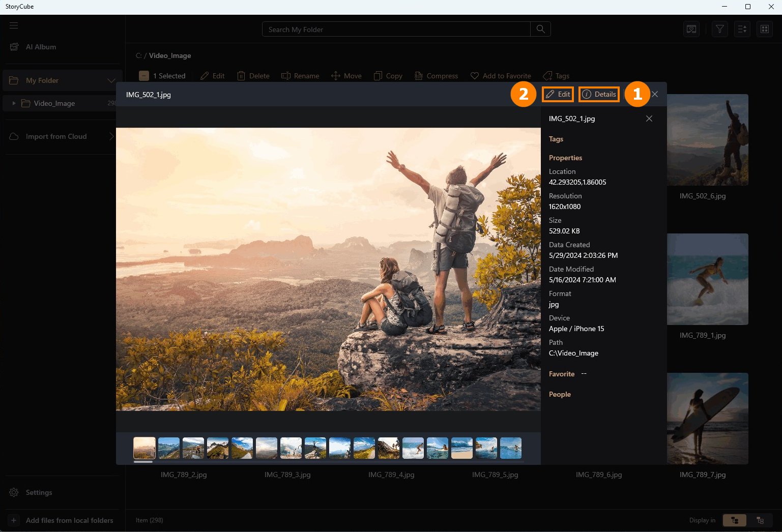Viewport: 782px width, 532px height.
Task: Minimize the StoryCube window
Action: [x=724, y=7]
